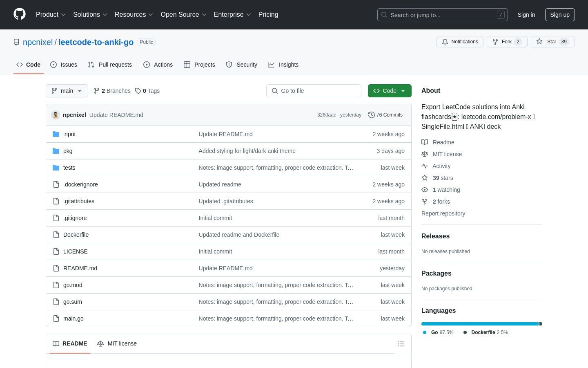This screenshot has width=588, height=368.
Task: Open the main branch selector dropdown
Action: (x=67, y=91)
